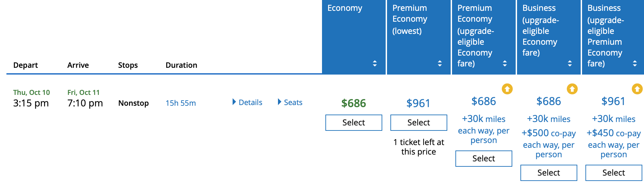Sort by Premium Economy (lowest) column arrows
Screen dimensions: 644x183
coord(439,63)
